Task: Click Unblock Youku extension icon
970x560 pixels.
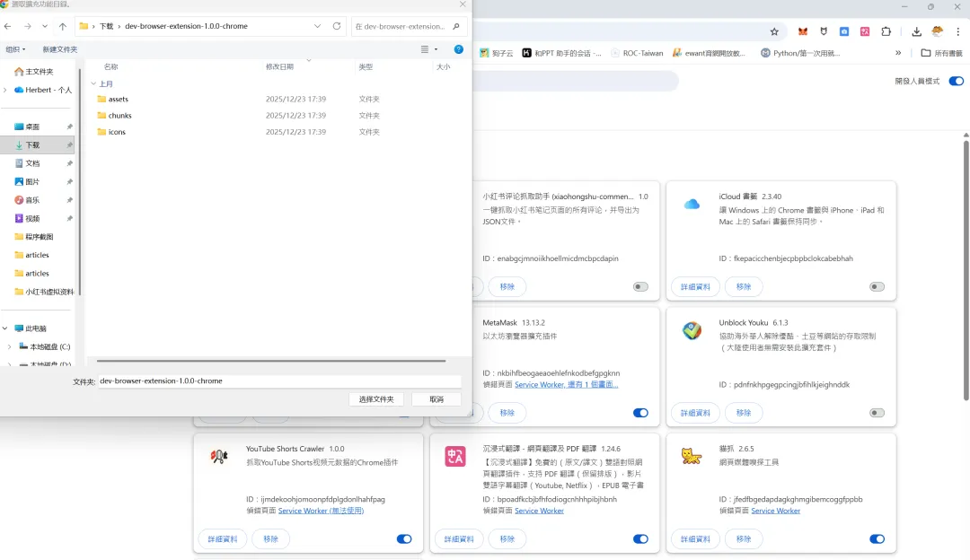Action: coord(692,330)
